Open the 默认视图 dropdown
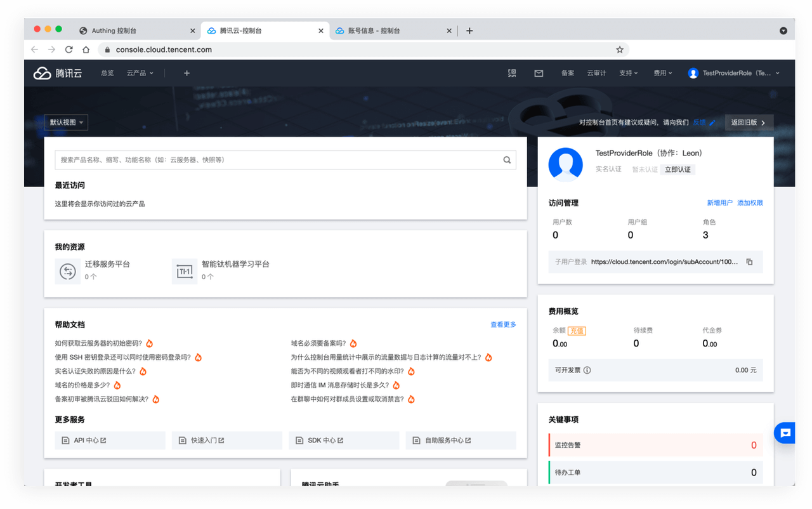Screen dimensions: 812x509 coord(65,122)
